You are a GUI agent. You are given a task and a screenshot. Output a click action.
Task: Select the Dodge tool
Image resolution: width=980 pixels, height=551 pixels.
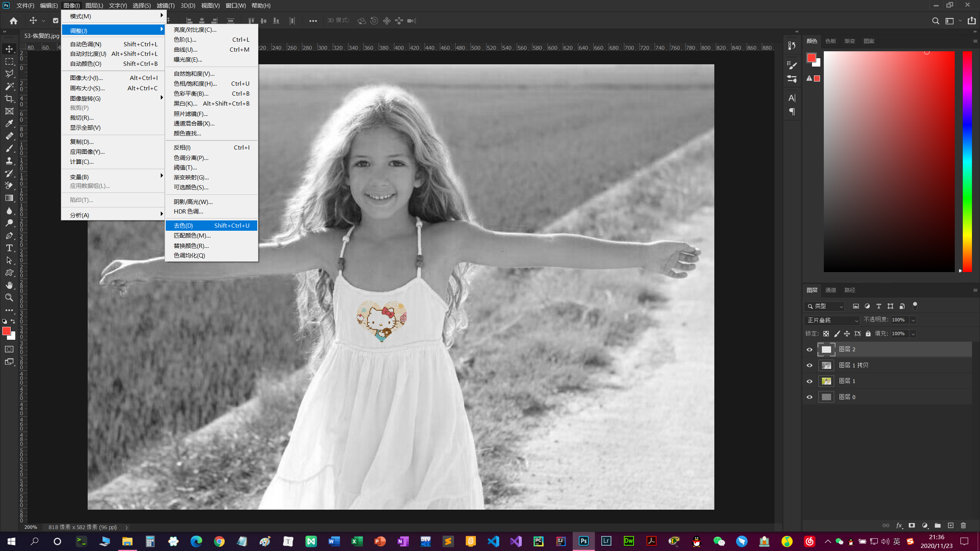9,223
